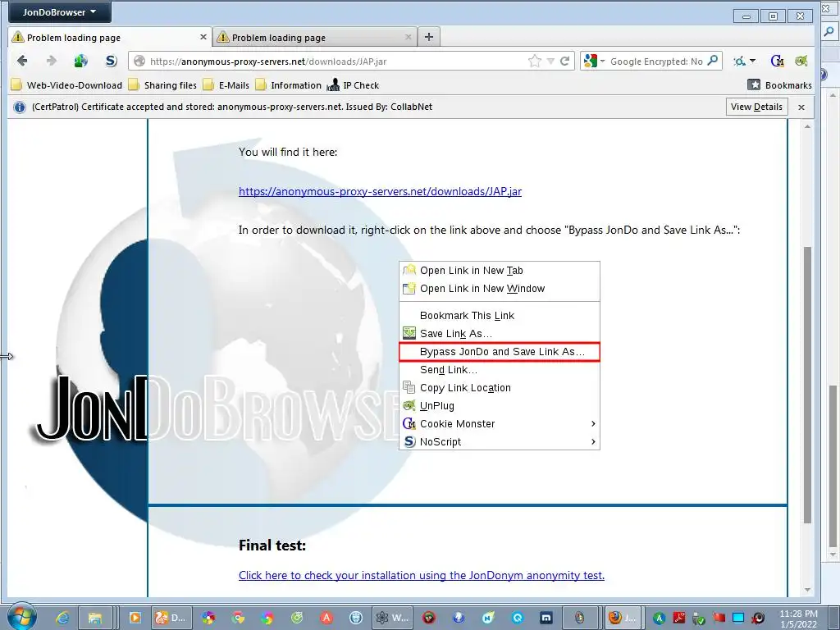840x630 pixels.
Task: Click into the URL address field
Action: 337,61
